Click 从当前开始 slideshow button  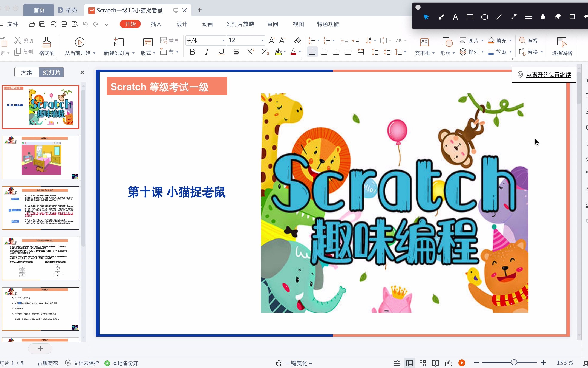pos(80,46)
